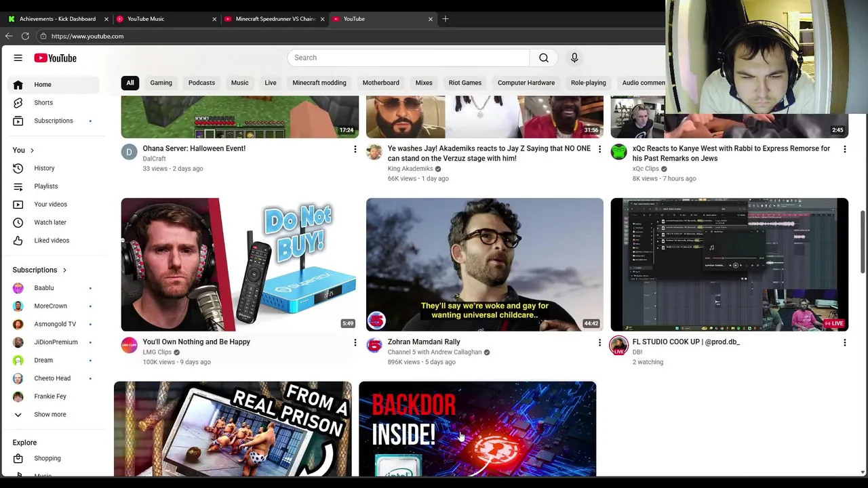Click the YouTube search field
Screen dimensions: 868x488
click(408, 58)
